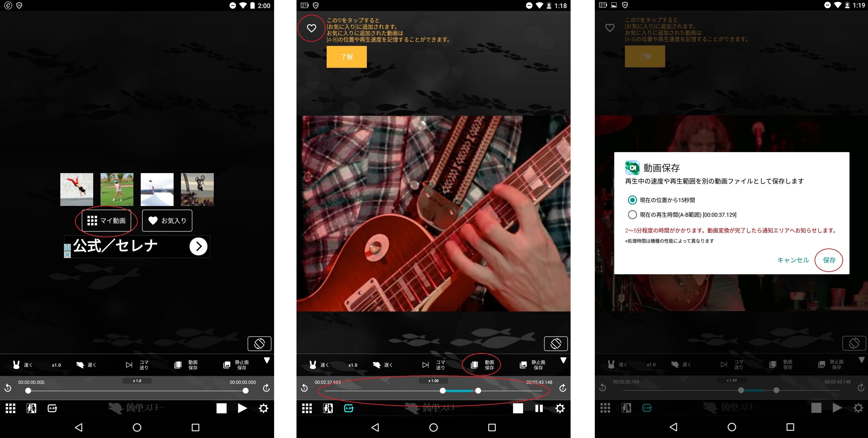Open the BMX bike trick thumbnail
Viewport: 868px width, 438px height.
[197, 189]
